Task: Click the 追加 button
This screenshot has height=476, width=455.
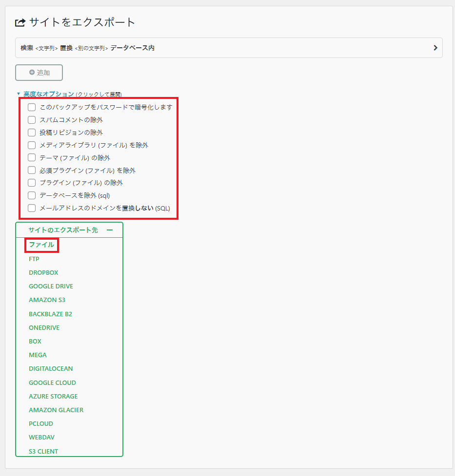Action: pos(39,73)
